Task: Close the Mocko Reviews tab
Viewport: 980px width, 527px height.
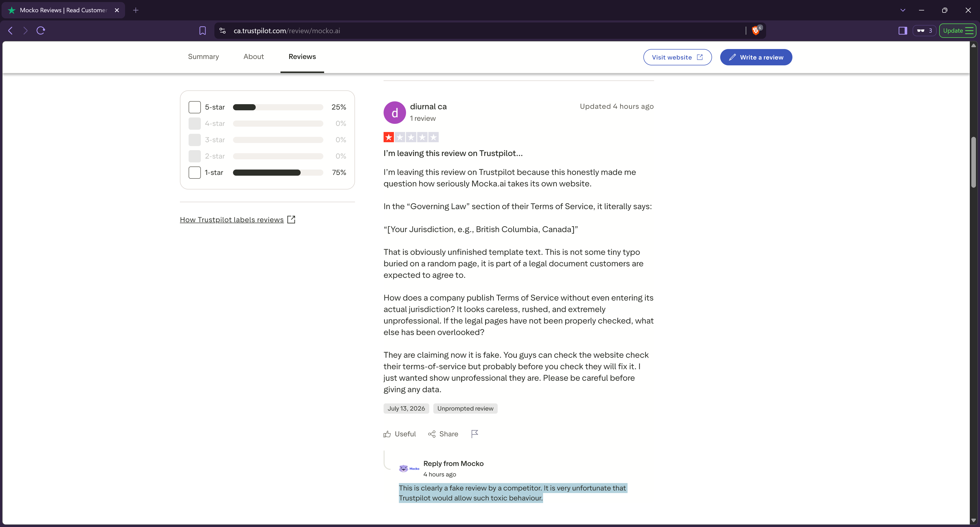Action: 117,10
